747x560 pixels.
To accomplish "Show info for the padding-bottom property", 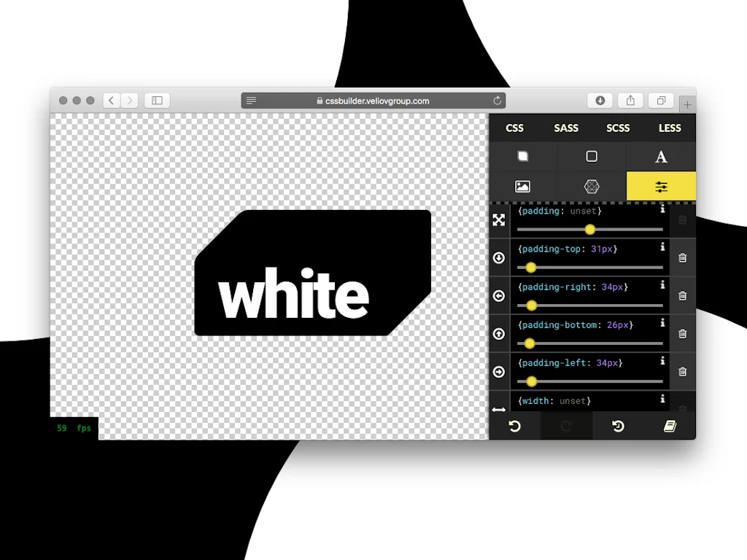I will [662, 323].
